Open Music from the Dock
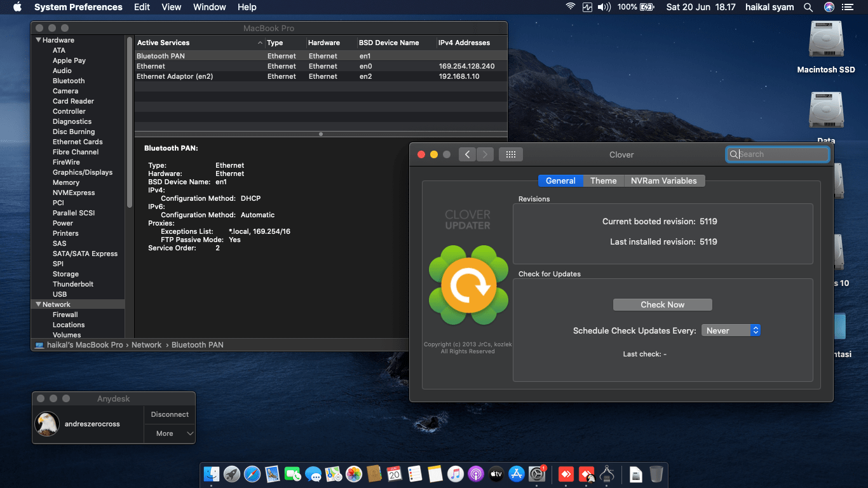Image resolution: width=868 pixels, height=488 pixels. [456, 474]
